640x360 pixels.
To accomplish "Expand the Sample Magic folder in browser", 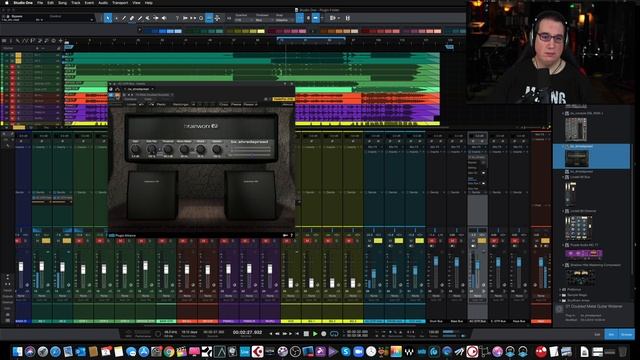I will pyautogui.click(x=560, y=295).
